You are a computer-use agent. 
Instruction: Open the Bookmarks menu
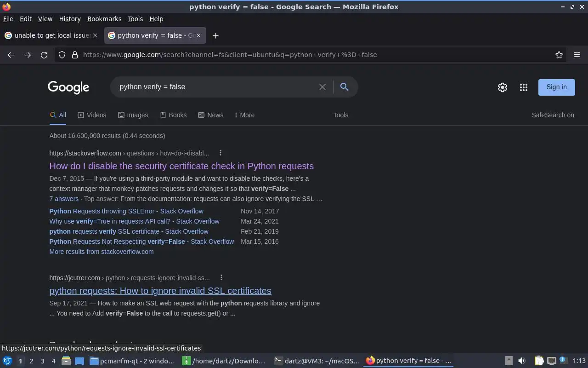[x=104, y=19]
